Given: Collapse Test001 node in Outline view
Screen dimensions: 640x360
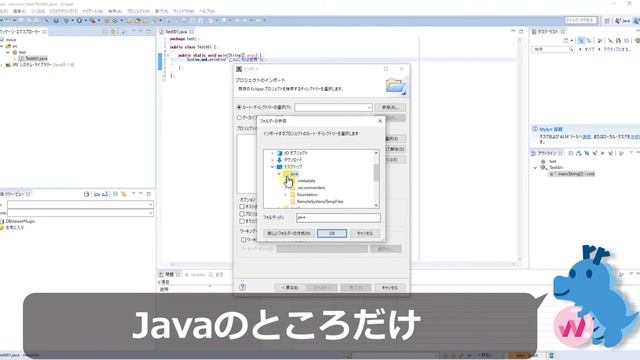Looking at the screenshot, I should [x=535, y=168].
